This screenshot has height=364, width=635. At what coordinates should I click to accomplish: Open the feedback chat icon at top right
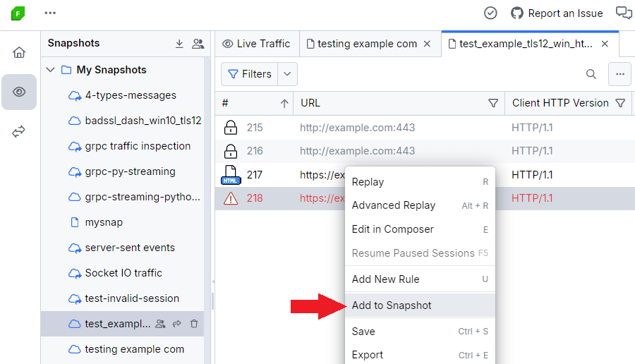(624, 13)
